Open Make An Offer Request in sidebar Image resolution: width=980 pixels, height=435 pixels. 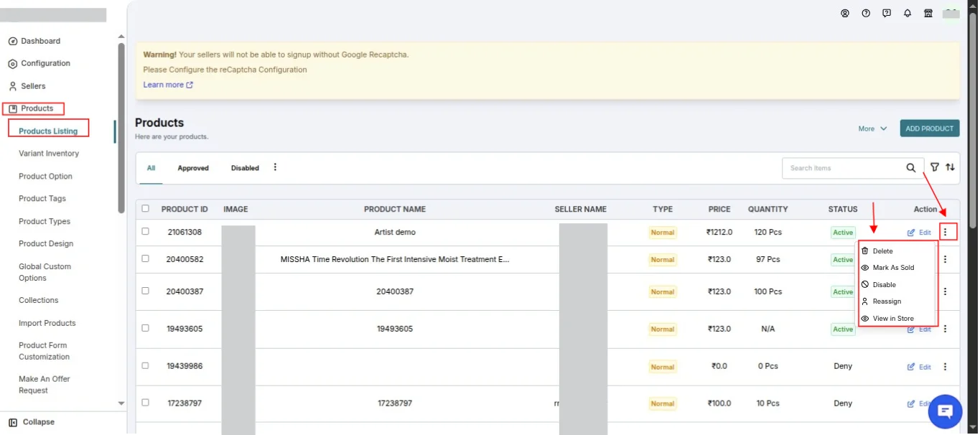point(45,385)
